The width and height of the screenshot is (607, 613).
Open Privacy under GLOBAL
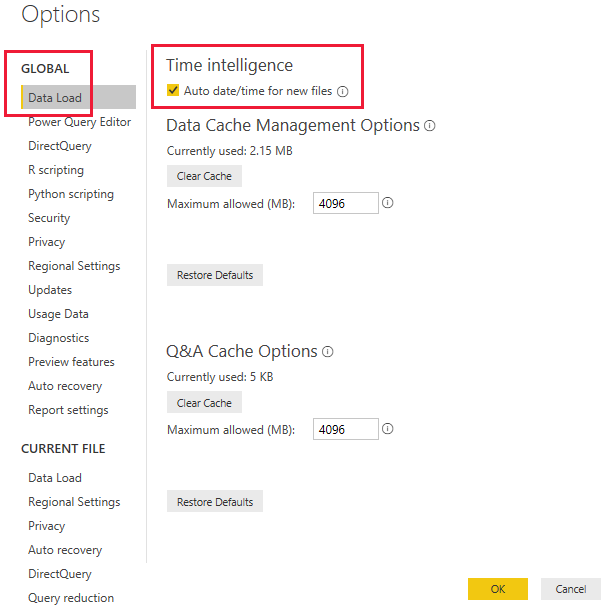47,242
